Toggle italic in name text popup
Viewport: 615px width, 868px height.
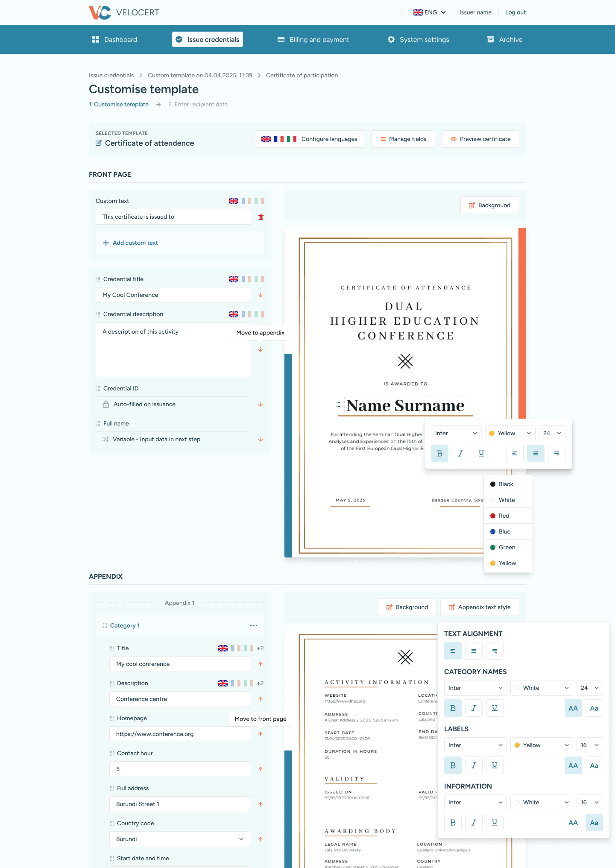tap(460, 453)
